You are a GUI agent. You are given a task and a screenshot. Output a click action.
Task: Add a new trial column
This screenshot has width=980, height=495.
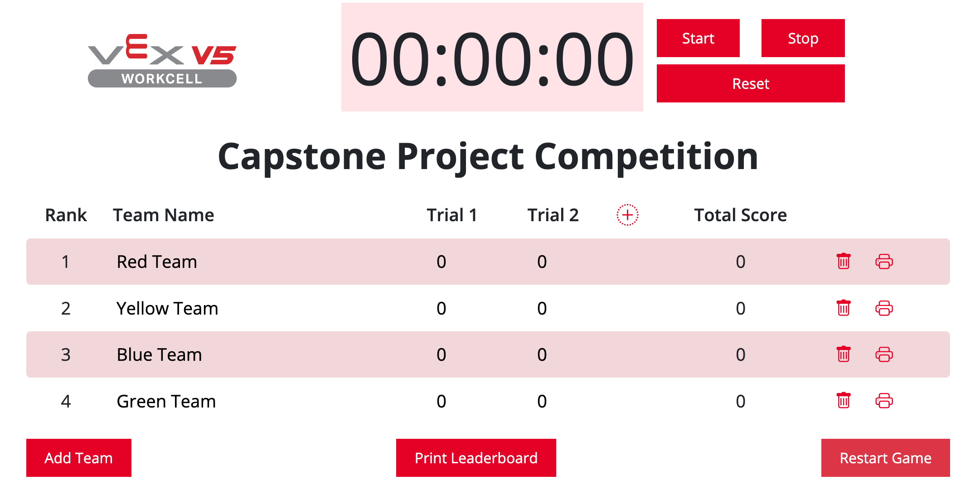point(627,216)
